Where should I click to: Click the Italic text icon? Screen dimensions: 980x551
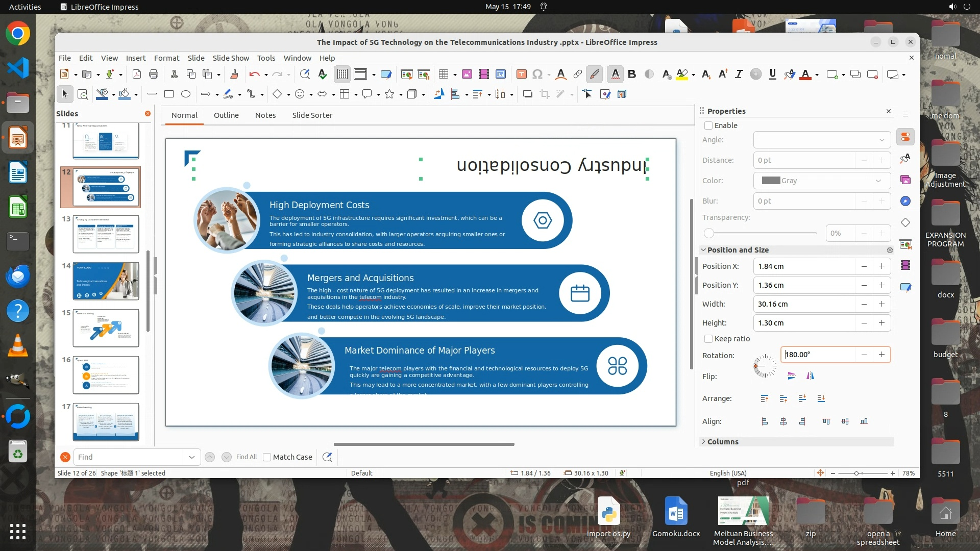[x=739, y=74]
